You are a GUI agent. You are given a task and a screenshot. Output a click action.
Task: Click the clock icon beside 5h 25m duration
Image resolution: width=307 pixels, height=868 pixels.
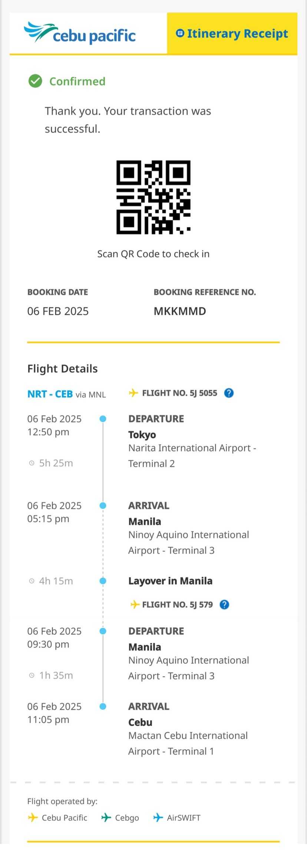32,463
